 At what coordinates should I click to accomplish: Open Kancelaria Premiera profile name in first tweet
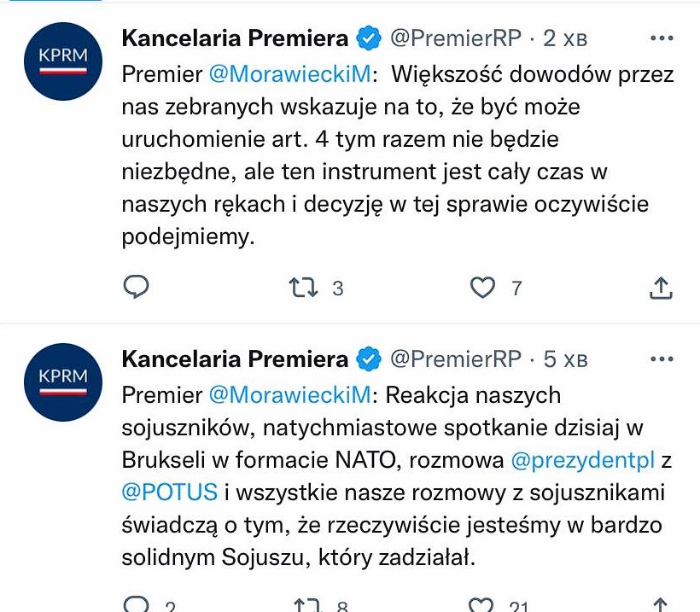(x=235, y=38)
